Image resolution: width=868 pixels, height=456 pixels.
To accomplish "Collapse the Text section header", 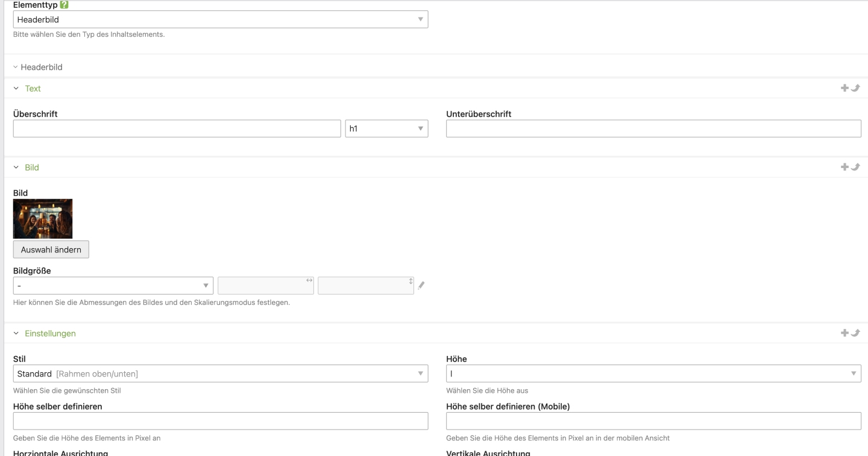I will (33, 89).
